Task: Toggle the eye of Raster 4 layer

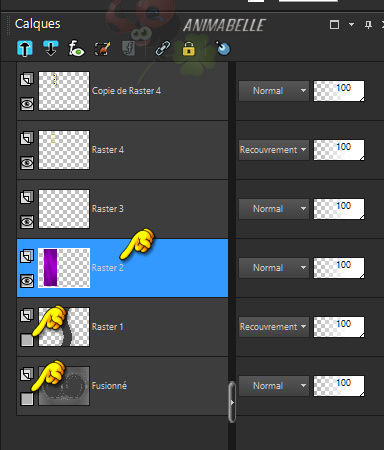Action: pyautogui.click(x=27, y=163)
